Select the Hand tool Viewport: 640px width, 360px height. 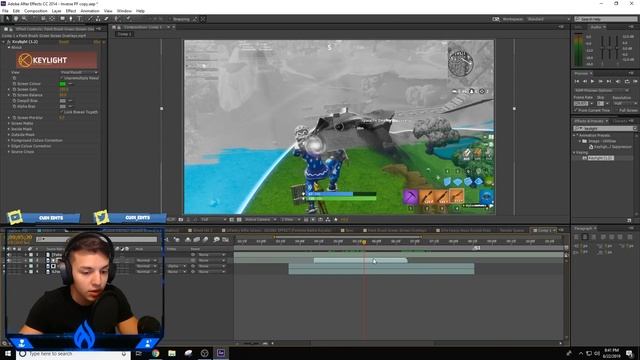point(16,19)
